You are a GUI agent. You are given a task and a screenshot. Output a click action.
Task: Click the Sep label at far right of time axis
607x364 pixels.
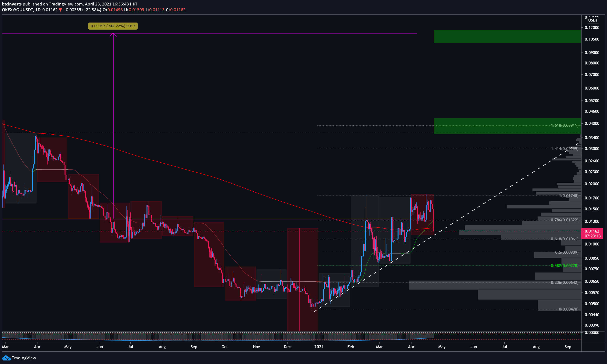[568, 347]
